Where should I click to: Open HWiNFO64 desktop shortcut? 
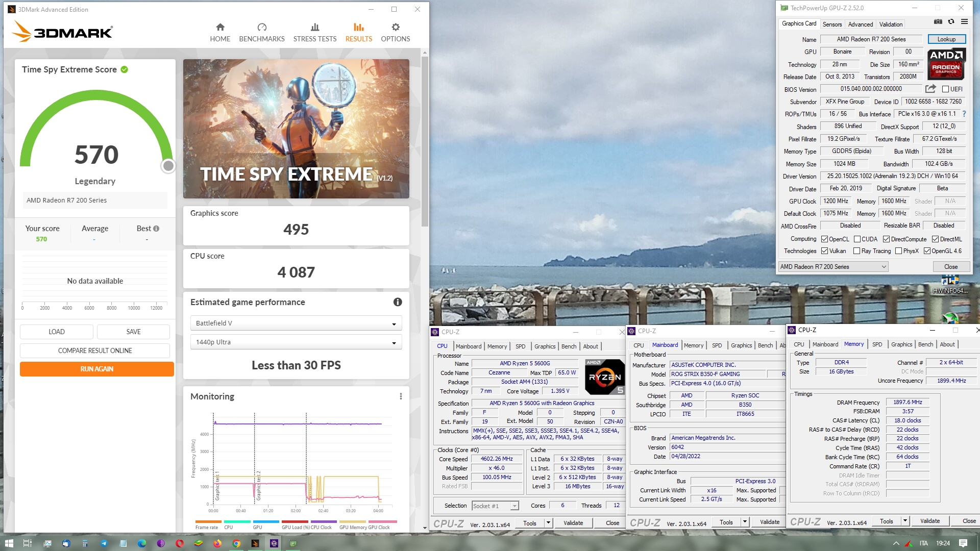pyautogui.click(x=950, y=284)
